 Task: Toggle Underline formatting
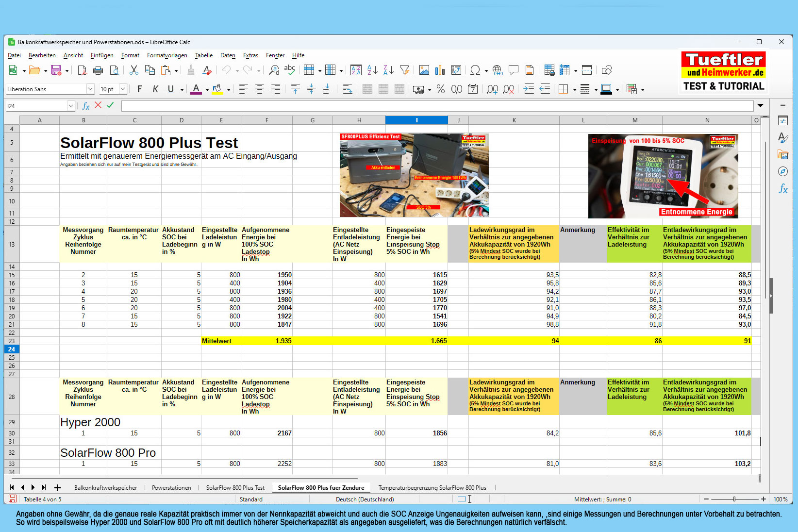click(x=171, y=89)
